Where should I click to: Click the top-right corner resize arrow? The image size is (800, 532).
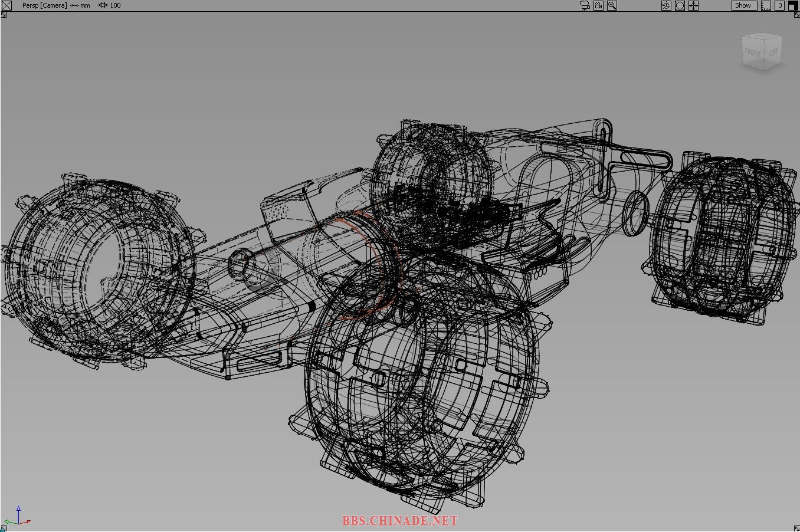pyautogui.click(x=796, y=15)
